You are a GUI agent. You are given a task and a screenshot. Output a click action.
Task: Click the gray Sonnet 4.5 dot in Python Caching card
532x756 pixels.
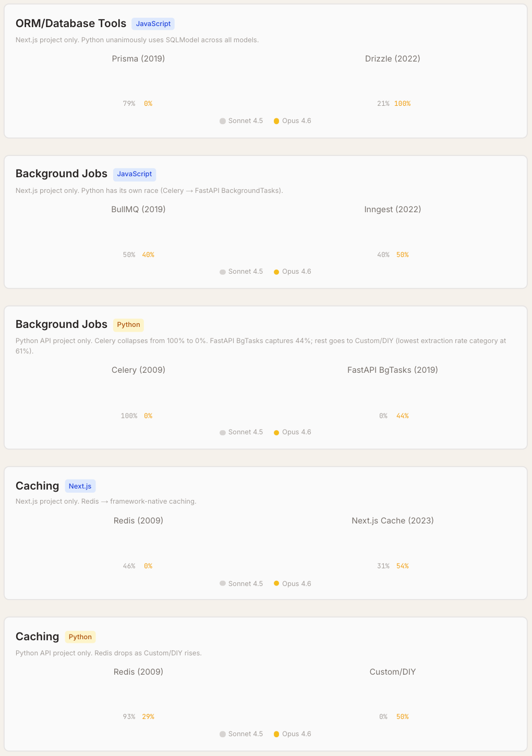[223, 734]
